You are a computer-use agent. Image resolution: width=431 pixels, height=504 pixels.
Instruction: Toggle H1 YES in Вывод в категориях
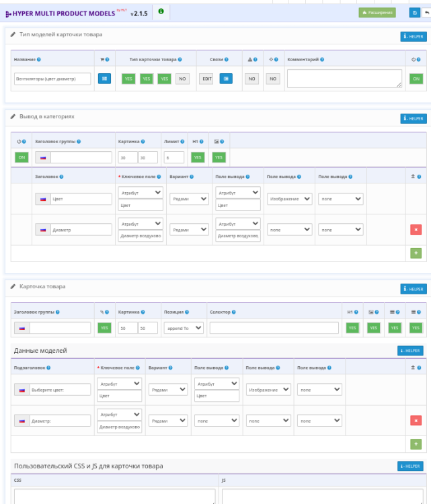click(x=197, y=157)
